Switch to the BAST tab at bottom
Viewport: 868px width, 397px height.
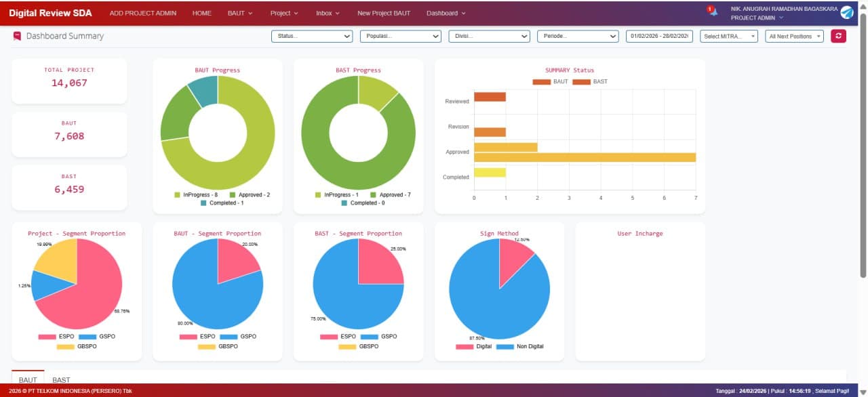pos(61,380)
